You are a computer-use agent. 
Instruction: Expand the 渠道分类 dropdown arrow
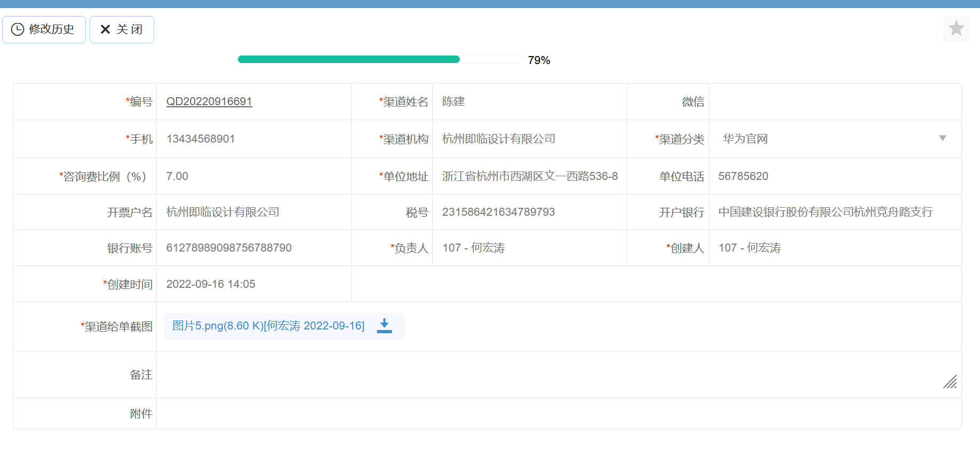(x=943, y=138)
